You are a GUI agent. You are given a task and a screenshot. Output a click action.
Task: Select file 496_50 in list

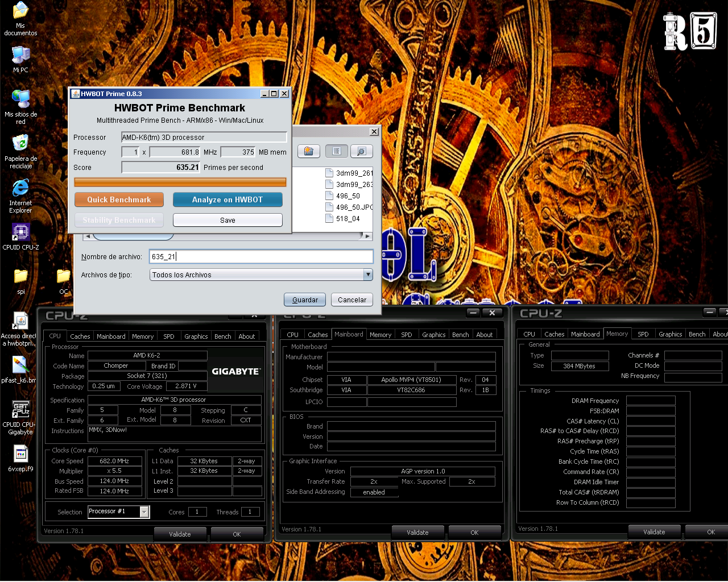coord(343,196)
